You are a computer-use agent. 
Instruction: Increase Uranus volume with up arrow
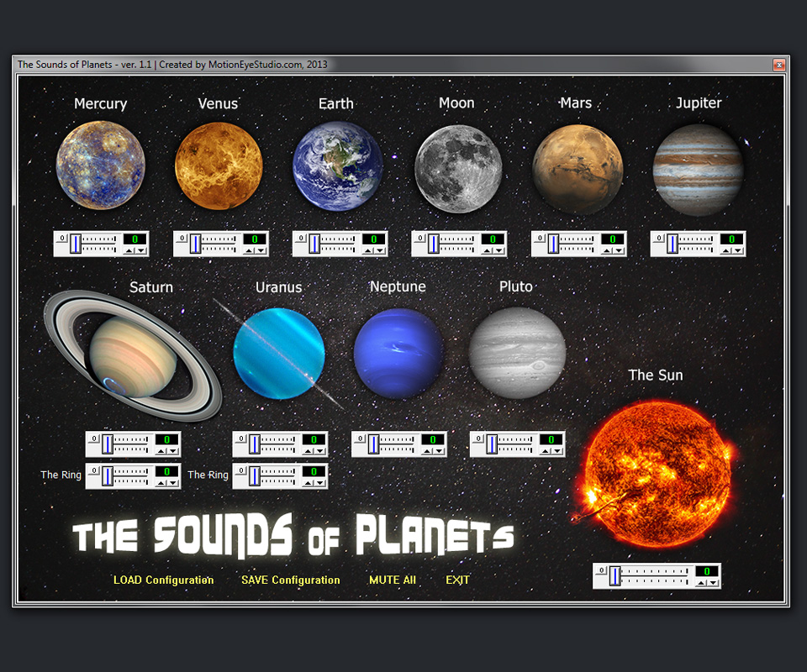[x=309, y=451]
